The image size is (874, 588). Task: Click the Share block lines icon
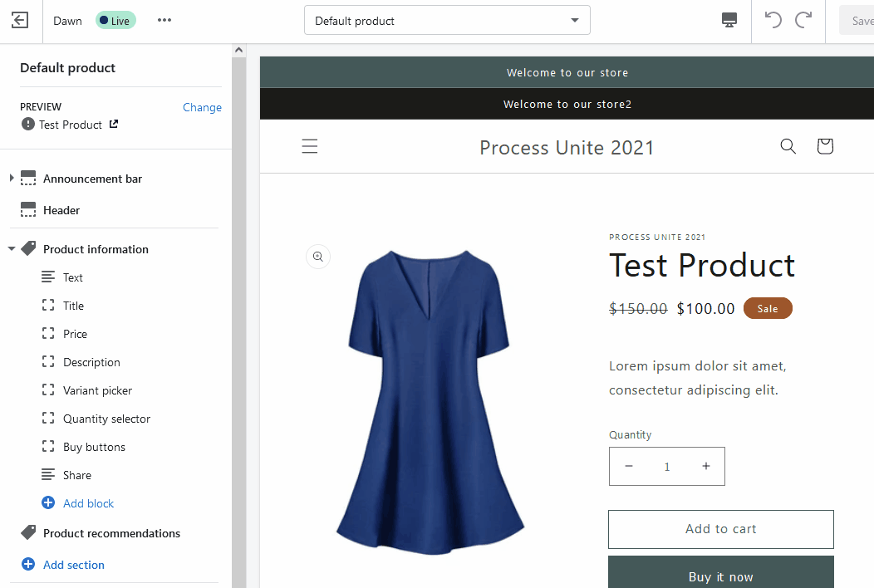[x=48, y=474]
